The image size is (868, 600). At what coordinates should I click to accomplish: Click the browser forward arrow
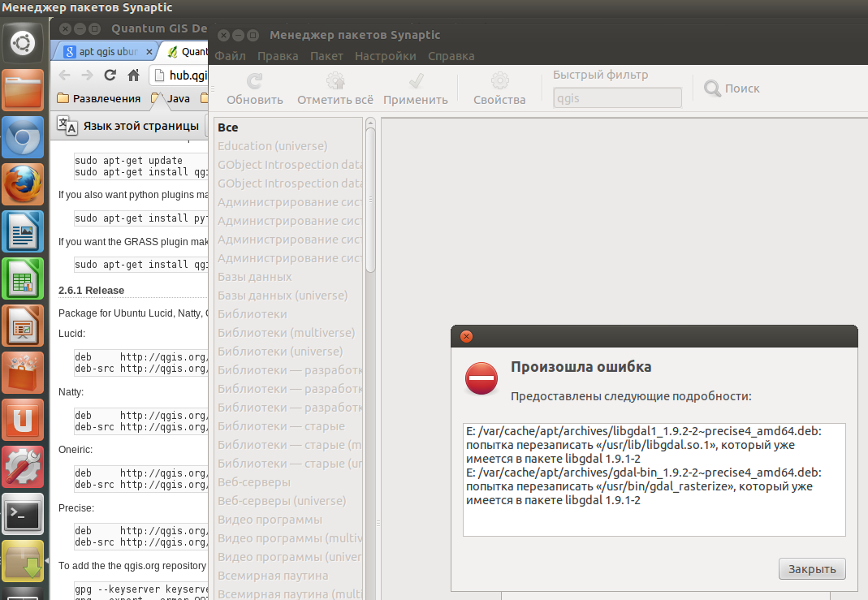[x=87, y=76]
